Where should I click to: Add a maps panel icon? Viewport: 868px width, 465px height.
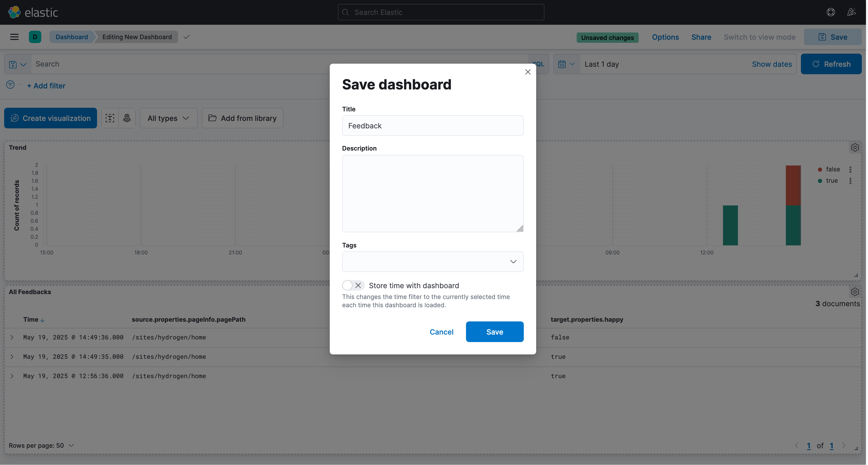pos(127,118)
